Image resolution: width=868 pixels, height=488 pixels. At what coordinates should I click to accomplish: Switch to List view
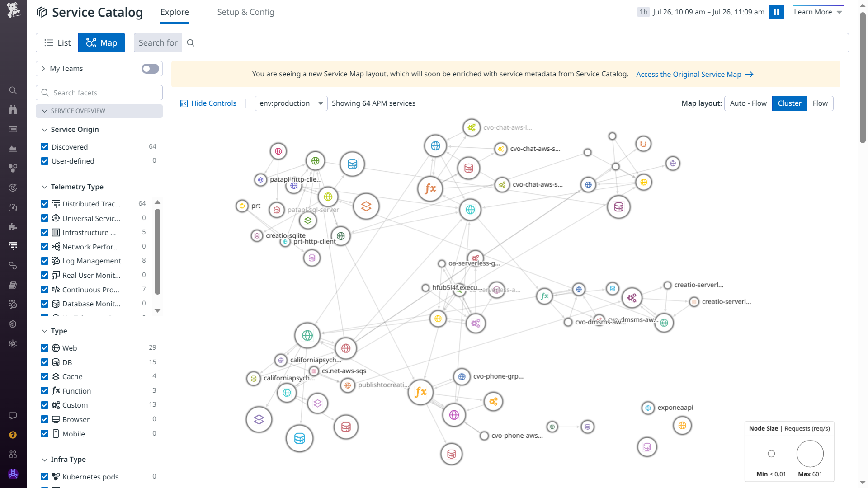click(57, 43)
